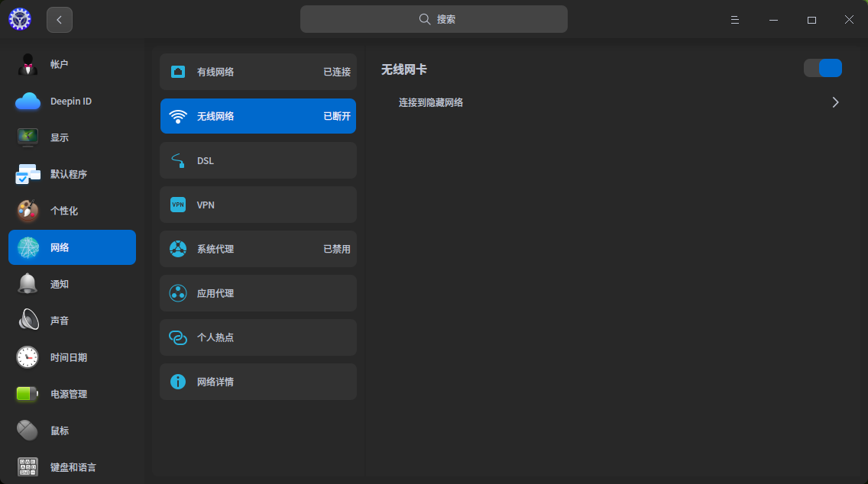This screenshot has height=484, width=868.
Task: Toggle the 无线网卡 switch off
Action: (x=823, y=68)
